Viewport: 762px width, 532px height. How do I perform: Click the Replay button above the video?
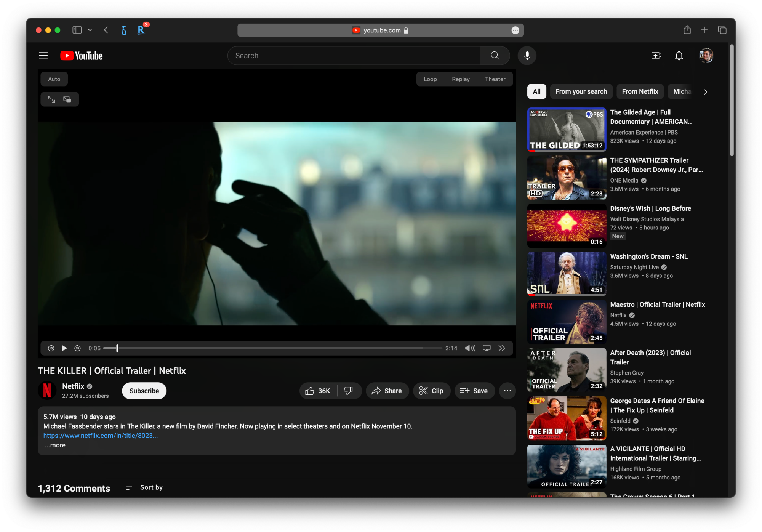pyautogui.click(x=461, y=79)
